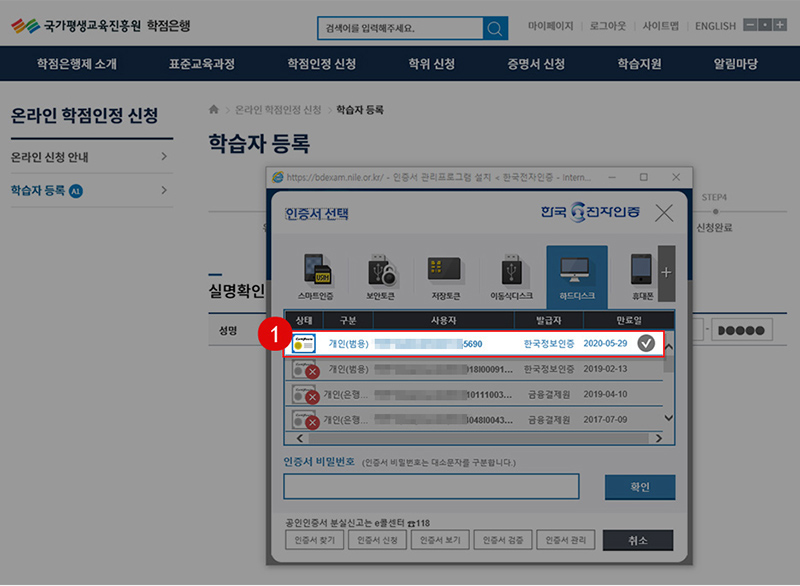Click the 인증서 찾기 button
800x586 pixels.
[x=315, y=540]
